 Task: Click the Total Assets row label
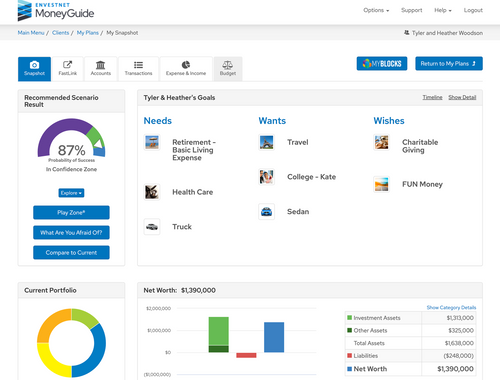coord(369,343)
